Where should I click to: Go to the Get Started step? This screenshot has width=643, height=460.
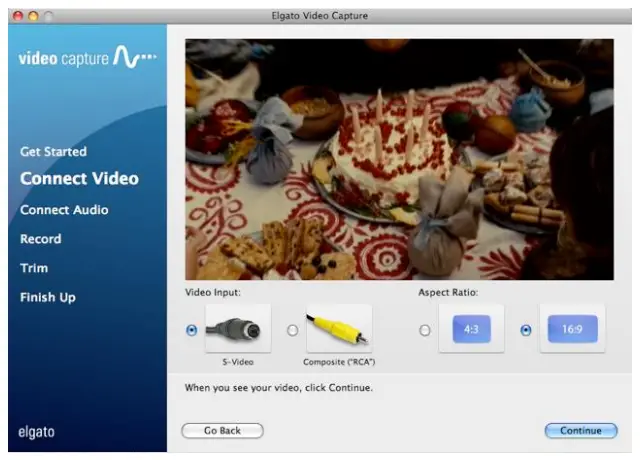53,152
